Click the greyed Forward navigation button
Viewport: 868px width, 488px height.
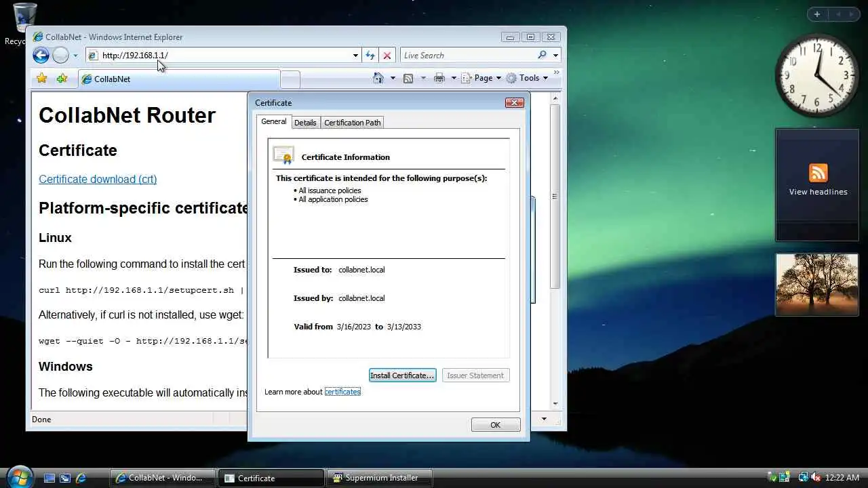[60, 56]
